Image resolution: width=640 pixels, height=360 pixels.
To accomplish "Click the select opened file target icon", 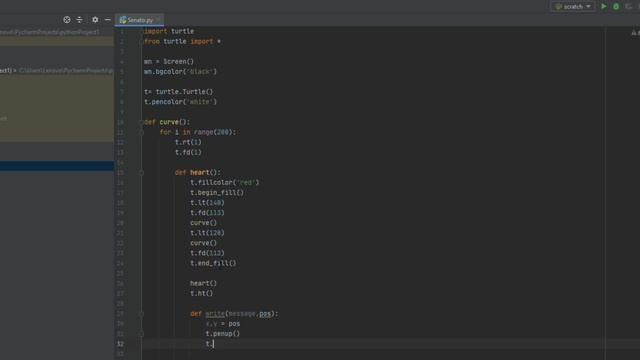I will tap(67, 20).
